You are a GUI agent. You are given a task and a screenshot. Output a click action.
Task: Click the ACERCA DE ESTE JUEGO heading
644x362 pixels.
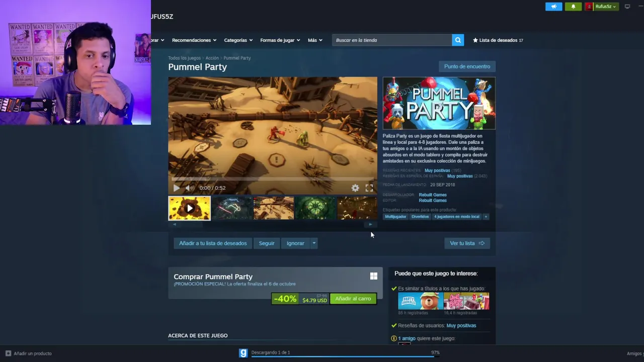tap(198, 335)
